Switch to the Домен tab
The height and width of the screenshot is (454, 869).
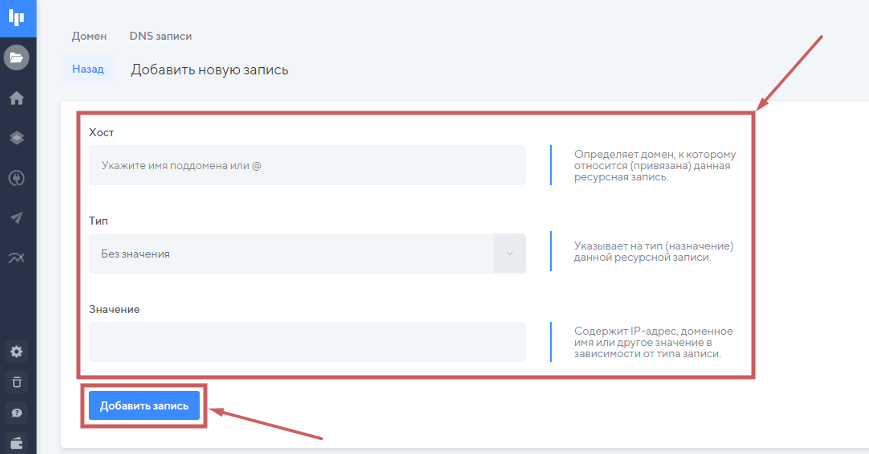(89, 36)
